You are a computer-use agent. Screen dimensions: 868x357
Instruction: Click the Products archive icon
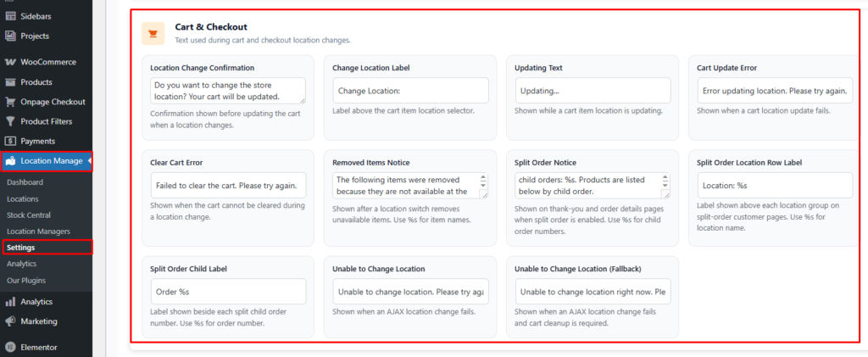tap(10, 82)
